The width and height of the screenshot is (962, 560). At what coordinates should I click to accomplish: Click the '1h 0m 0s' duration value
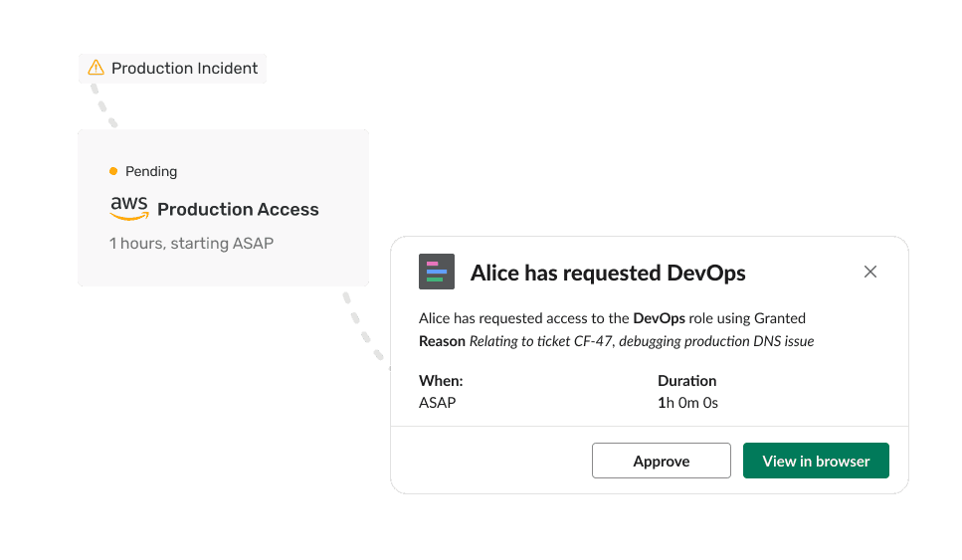(687, 403)
